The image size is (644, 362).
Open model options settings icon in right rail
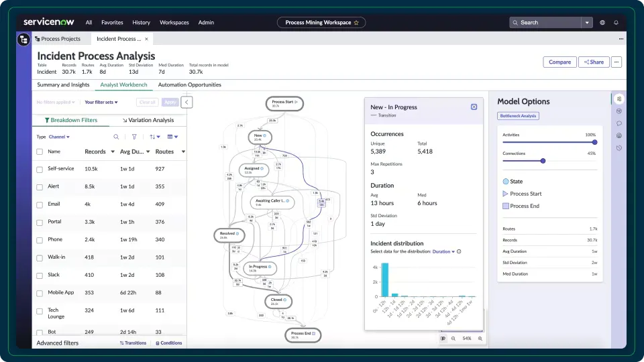[619, 99]
